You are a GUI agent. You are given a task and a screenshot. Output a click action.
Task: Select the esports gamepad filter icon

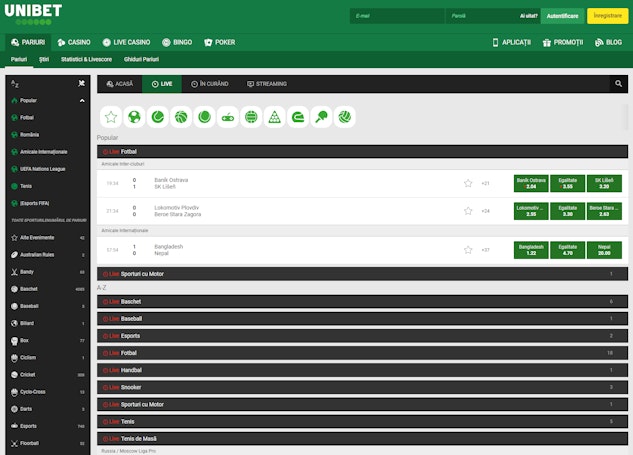click(228, 117)
